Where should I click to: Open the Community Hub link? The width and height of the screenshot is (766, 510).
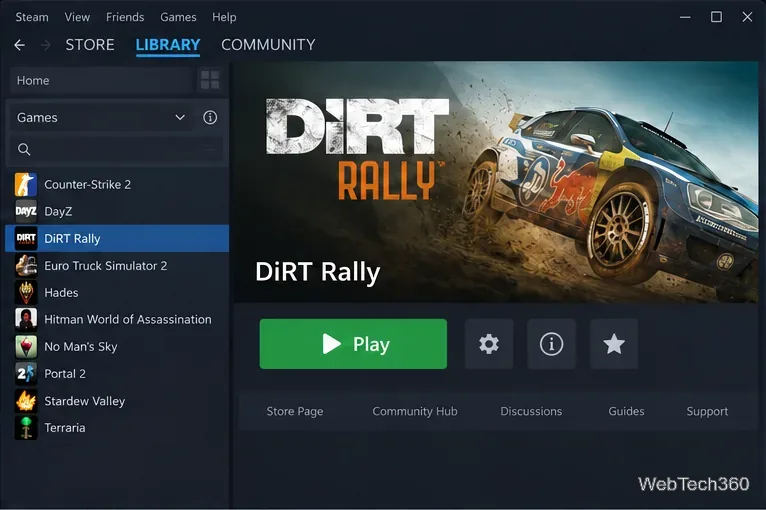pos(415,411)
